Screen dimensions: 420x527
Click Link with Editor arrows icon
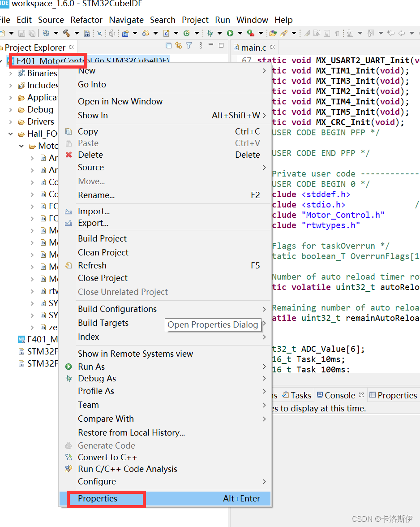(179, 45)
